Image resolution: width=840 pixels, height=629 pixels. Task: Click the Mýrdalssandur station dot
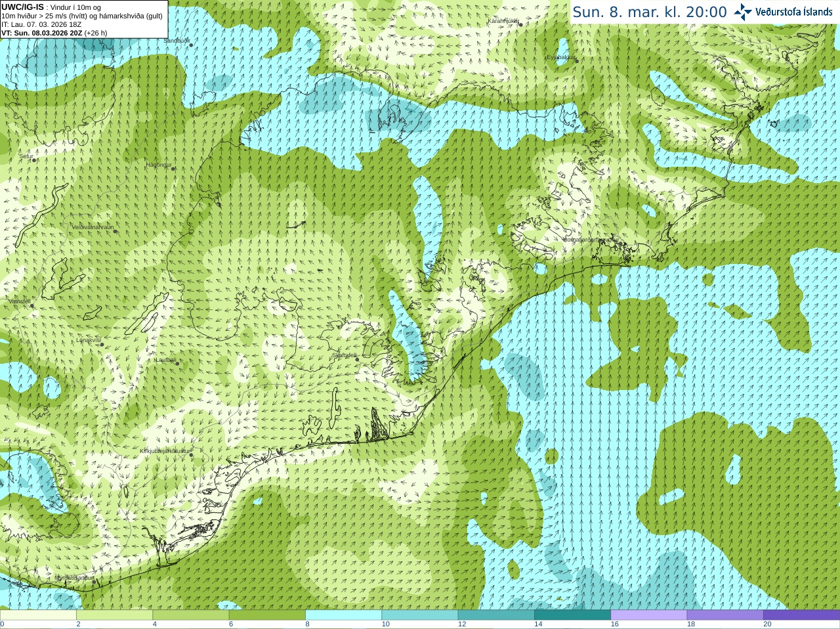[x=94, y=581]
